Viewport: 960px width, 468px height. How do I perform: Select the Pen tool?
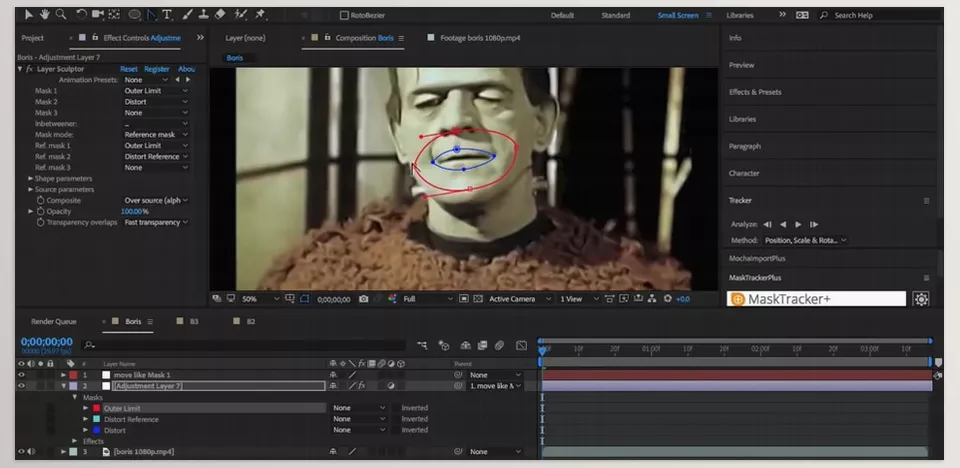[151, 14]
